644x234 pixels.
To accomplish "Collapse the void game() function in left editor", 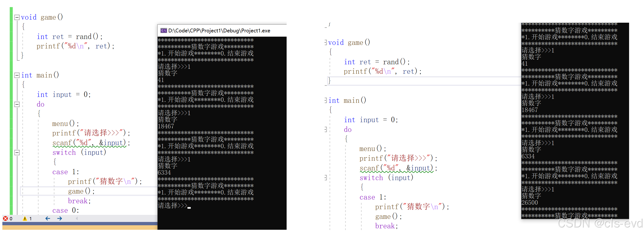I will pyautogui.click(x=17, y=17).
